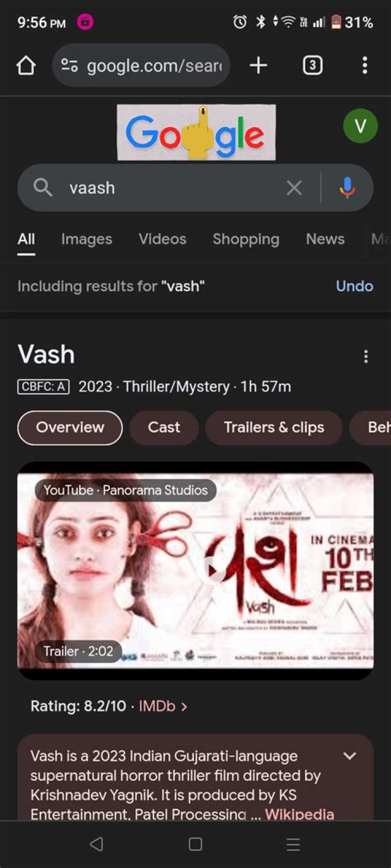Viewport: 391px width, 868px height.
Task: Open the tab switcher showing 3 tabs
Action: (312, 66)
